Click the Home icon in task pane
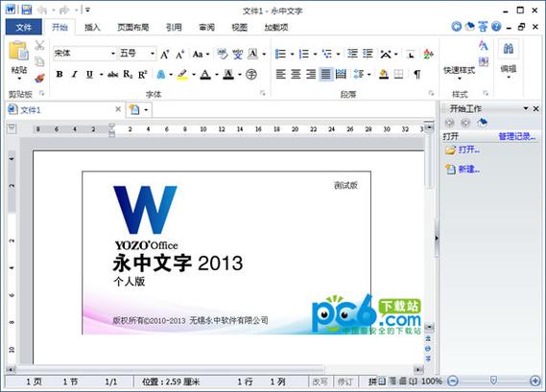Image resolution: width=546 pixels, height=392 pixels. pyautogui.click(x=483, y=123)
